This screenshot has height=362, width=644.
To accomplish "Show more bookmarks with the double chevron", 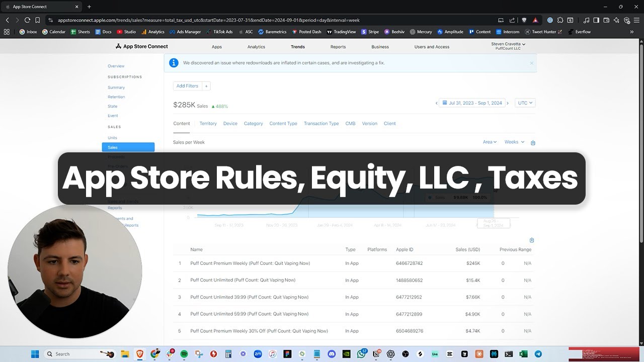I will click(x=632, y=32).
